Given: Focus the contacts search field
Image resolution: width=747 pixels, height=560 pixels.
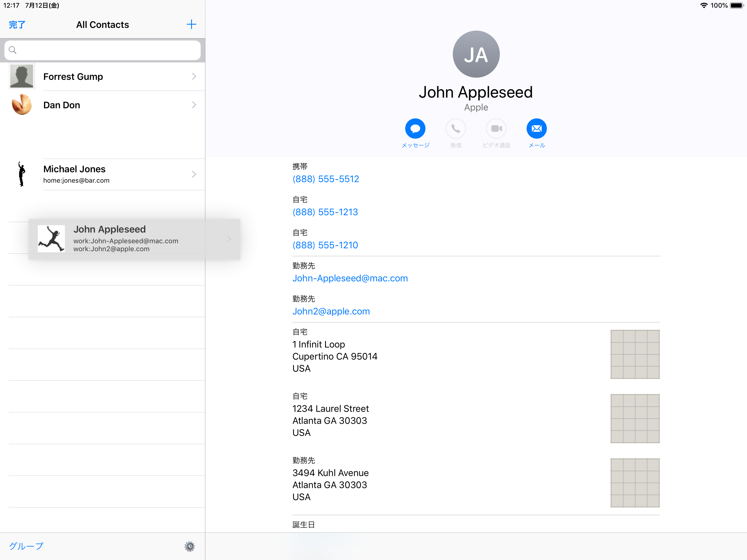Looking at the screenshot, I should tap(102, 50).
